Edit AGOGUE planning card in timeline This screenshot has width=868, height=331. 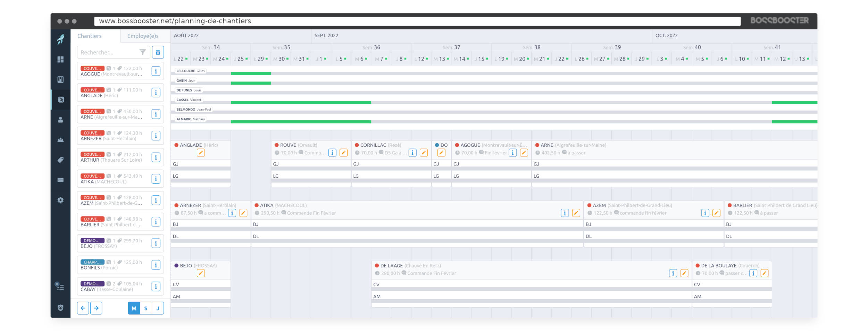pos(524,153)
